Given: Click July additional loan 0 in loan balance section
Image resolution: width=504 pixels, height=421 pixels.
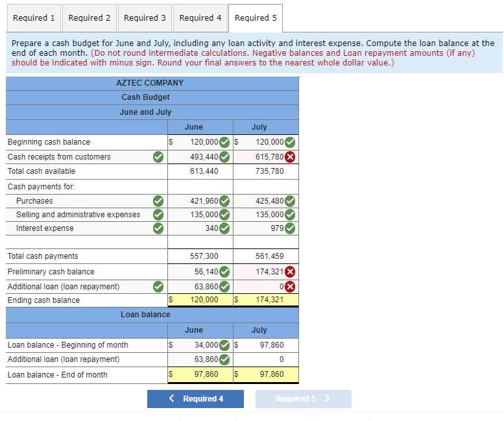Looking at the screenshot, I should (282, 359).
